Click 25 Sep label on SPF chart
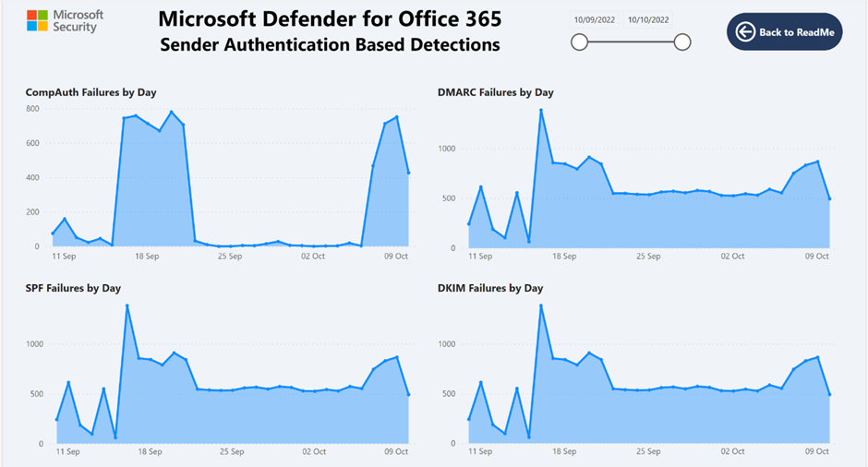Screen dimensions: 868x467 [232, 451]
